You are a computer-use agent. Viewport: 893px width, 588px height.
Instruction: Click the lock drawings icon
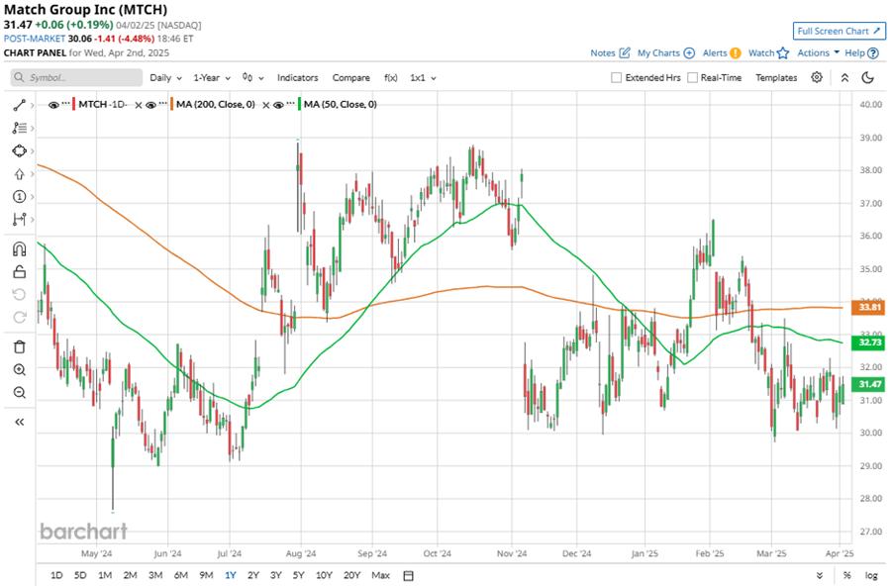click(x=19, y=272)
